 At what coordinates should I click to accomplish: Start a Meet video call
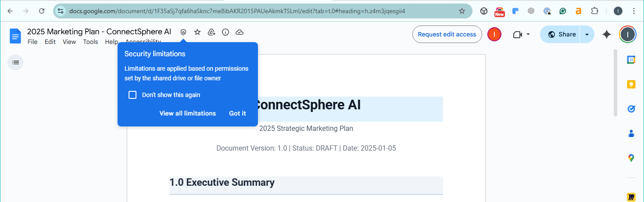518,34
